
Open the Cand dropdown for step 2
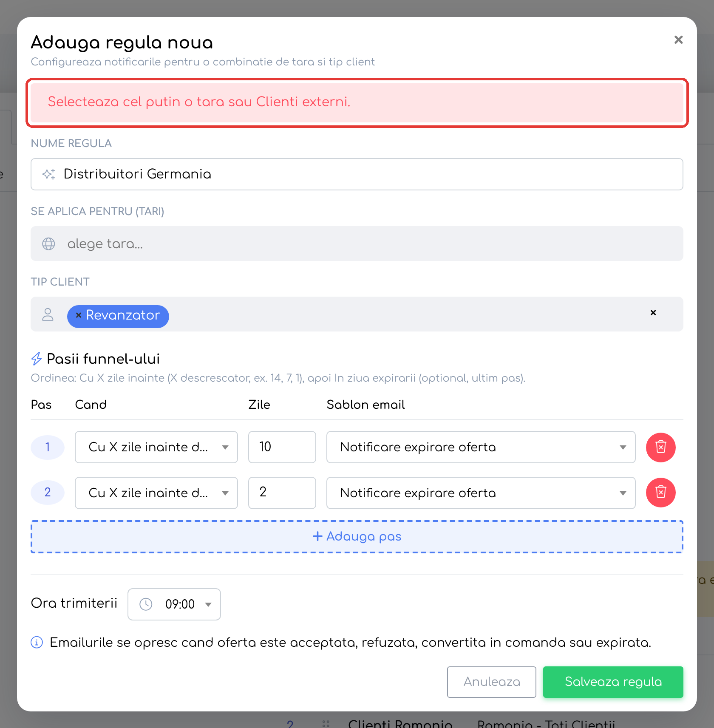(x=156, y=493)
